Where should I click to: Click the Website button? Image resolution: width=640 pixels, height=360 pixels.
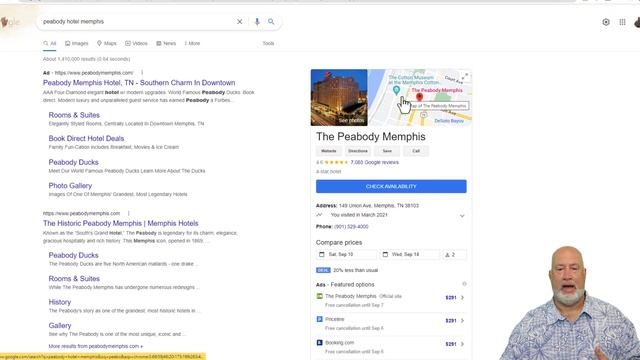click(329, 151)
